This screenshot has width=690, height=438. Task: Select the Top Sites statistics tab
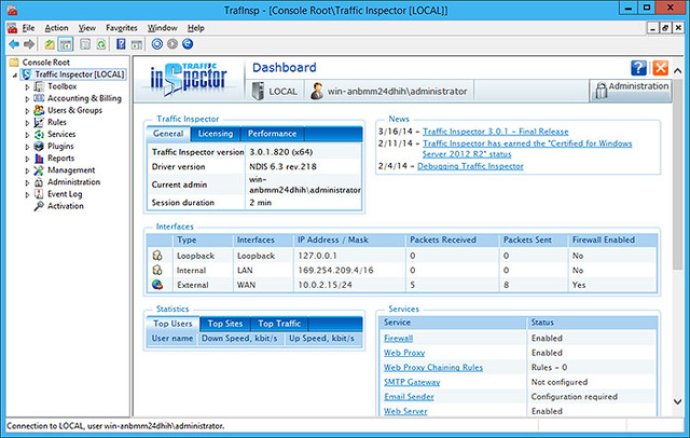point(225,324)
